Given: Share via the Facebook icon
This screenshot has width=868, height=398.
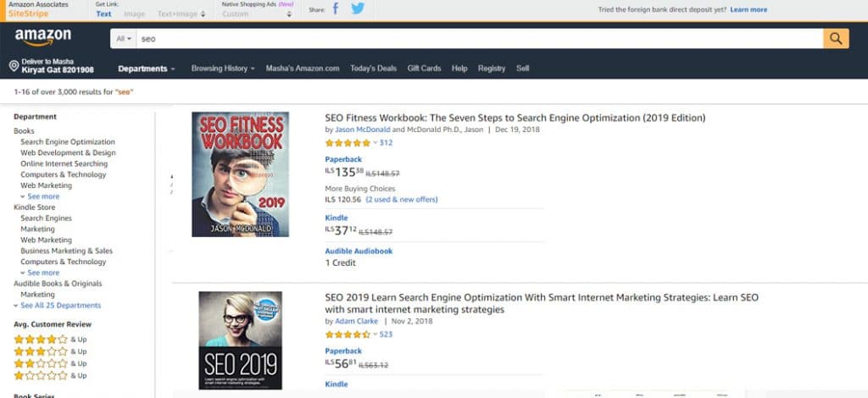Looking at the screenshot, I should (x=336, y=9).
